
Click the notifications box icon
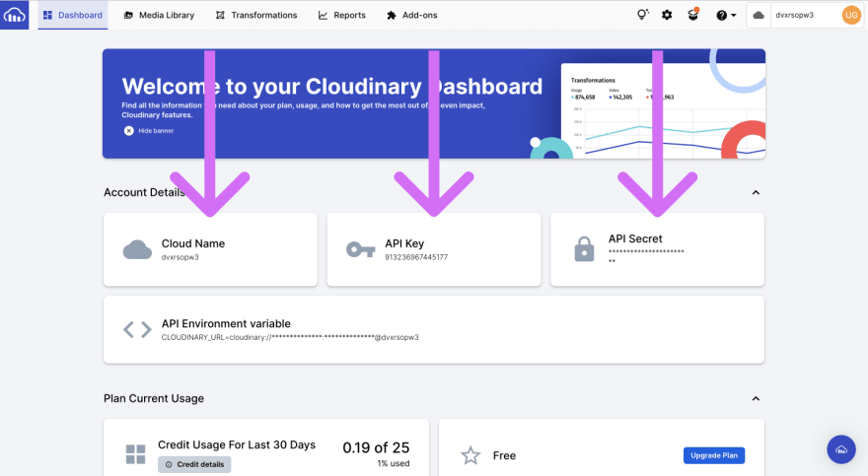[x=693, y=15]
